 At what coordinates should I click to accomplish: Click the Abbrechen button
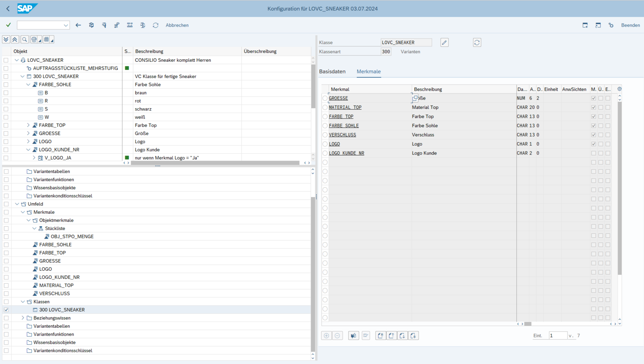[177, 25]
